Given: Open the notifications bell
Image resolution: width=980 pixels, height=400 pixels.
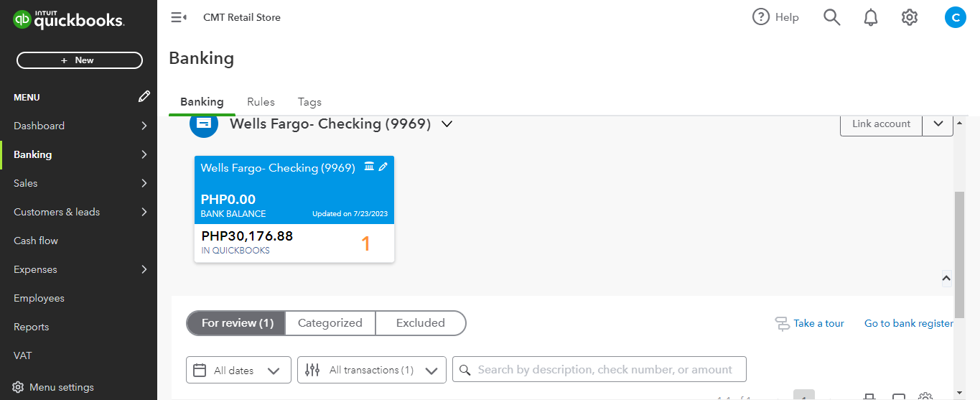Looking at the screenshot, I should (870, 17).
